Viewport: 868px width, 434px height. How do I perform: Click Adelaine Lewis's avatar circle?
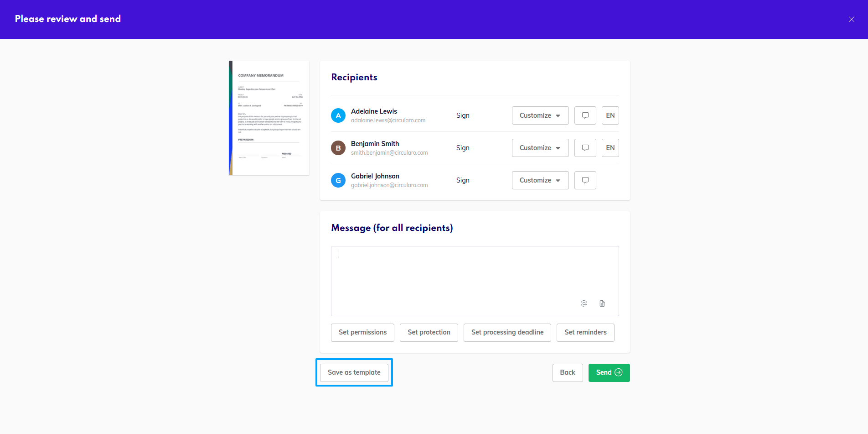[338, 115]
